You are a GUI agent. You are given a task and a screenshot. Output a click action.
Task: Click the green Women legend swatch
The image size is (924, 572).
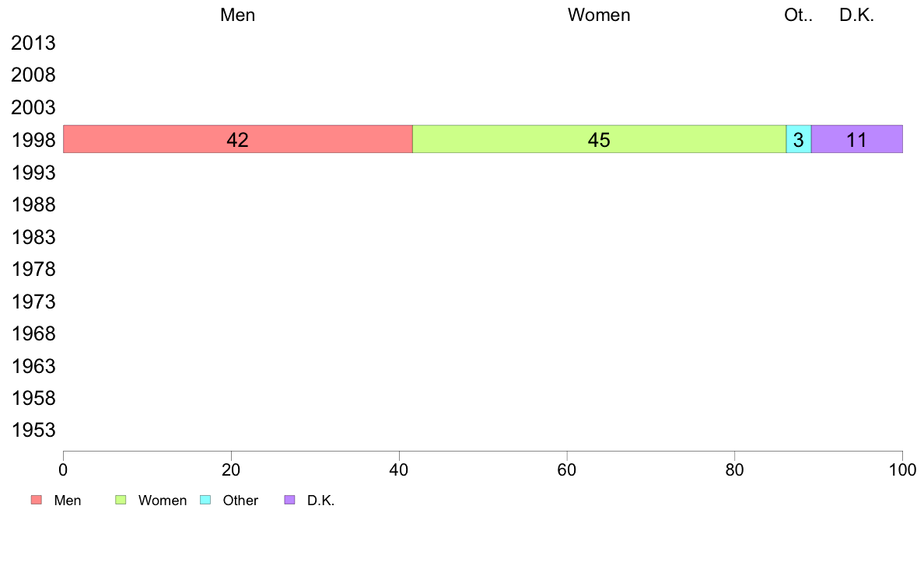[x=121, y=500]
